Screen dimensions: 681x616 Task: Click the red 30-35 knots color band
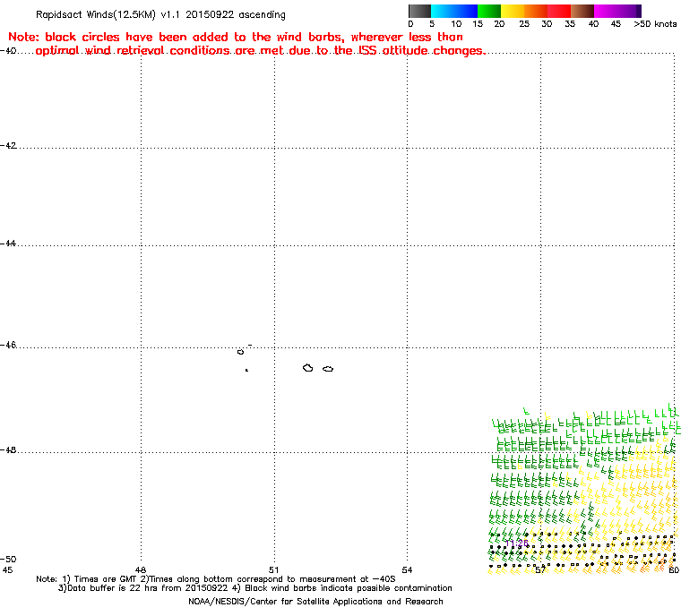point(559,11)
